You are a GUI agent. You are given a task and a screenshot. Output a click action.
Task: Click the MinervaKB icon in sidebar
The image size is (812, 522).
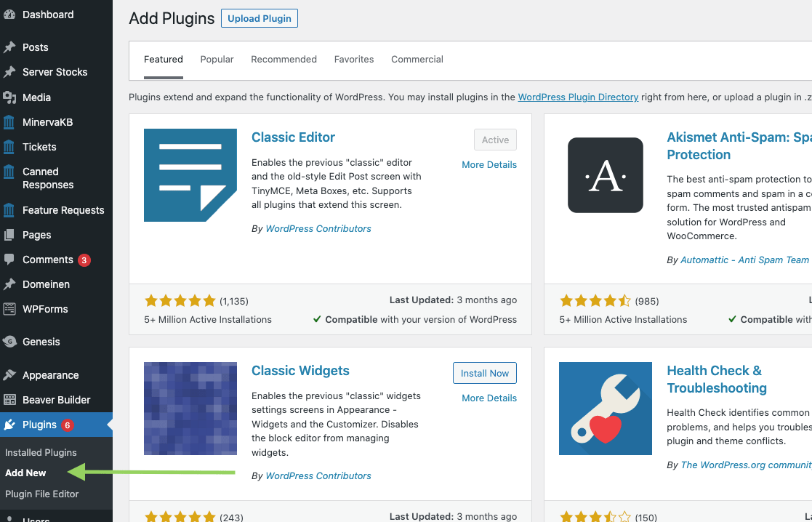tap(9, 122)
